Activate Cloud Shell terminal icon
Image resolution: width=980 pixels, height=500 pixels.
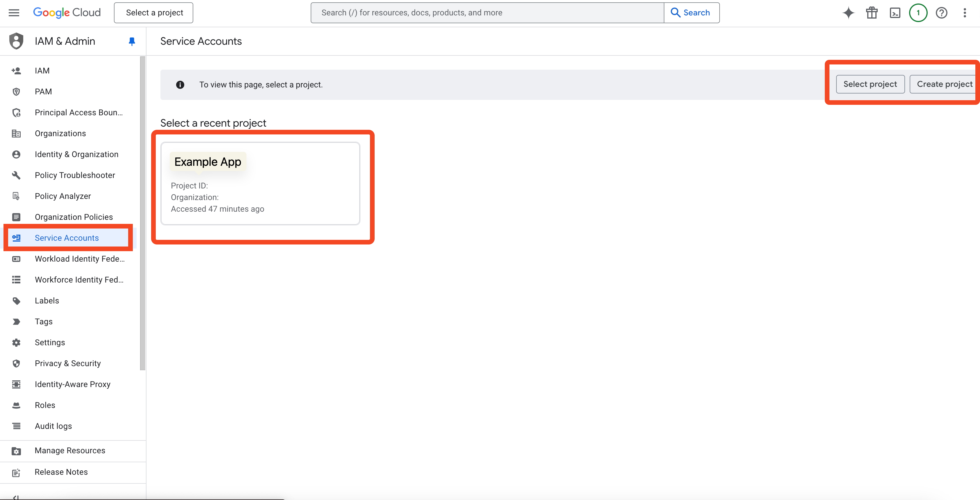tap(895, 13)
